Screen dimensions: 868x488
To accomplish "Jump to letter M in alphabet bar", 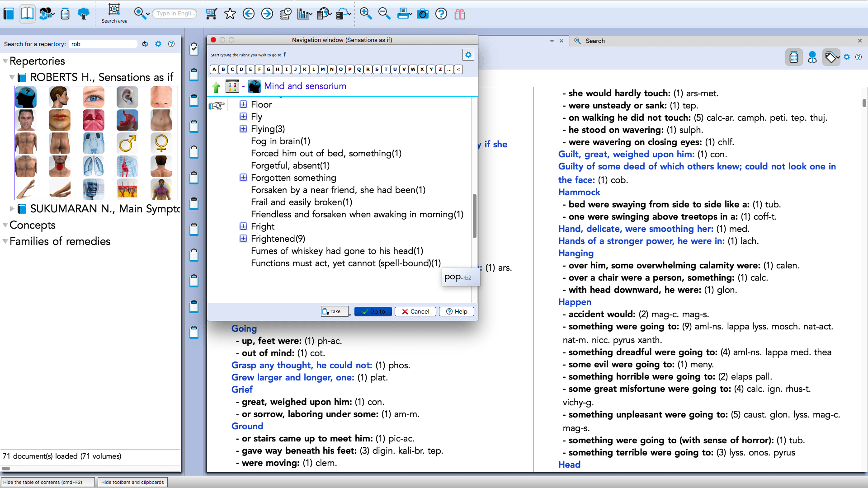I will pos(323,69).
